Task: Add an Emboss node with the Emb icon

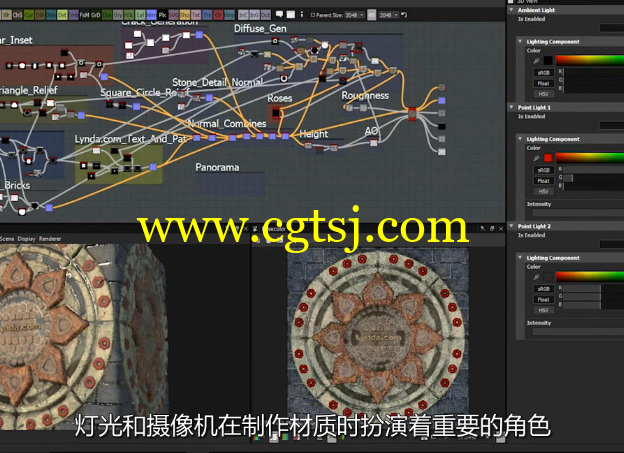Action: pyautogui.click(x=73, y=15)
